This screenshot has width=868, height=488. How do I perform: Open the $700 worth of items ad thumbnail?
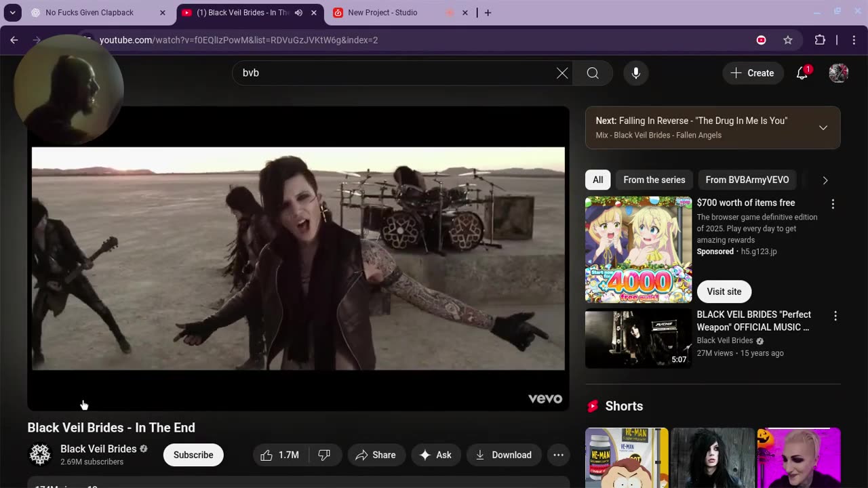(x=638, y=249)
